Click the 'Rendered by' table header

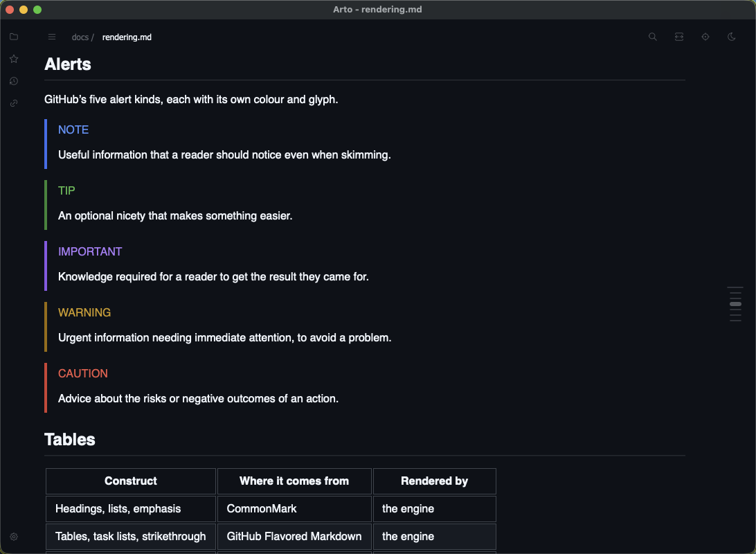(x=434, y=481)
